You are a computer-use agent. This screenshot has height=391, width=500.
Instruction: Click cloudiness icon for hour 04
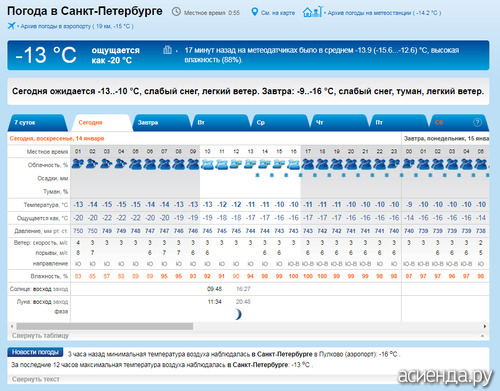click(121, 164)
